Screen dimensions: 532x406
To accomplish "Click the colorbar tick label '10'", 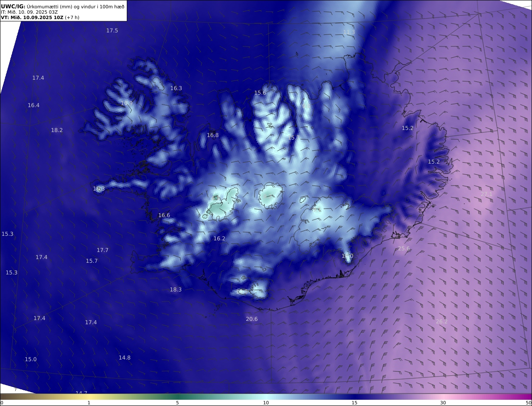I will 266,403.
